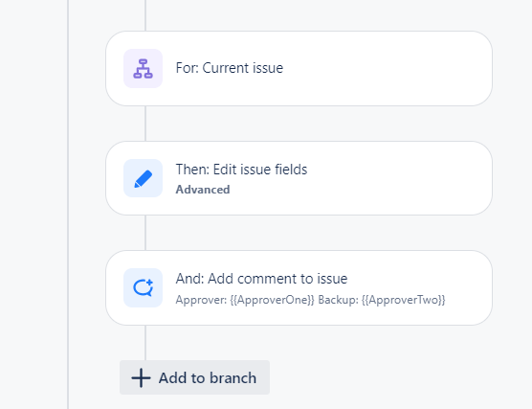Click the Advanced label under Edit issue fields
The width and height of the screenshot is (532, 409).
coord(203,190)
